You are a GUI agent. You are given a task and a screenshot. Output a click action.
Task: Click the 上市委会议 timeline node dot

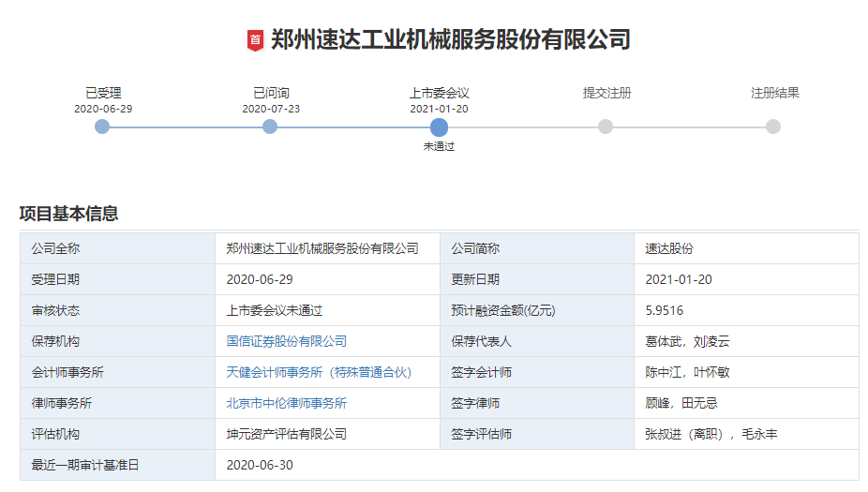(439, 127)
